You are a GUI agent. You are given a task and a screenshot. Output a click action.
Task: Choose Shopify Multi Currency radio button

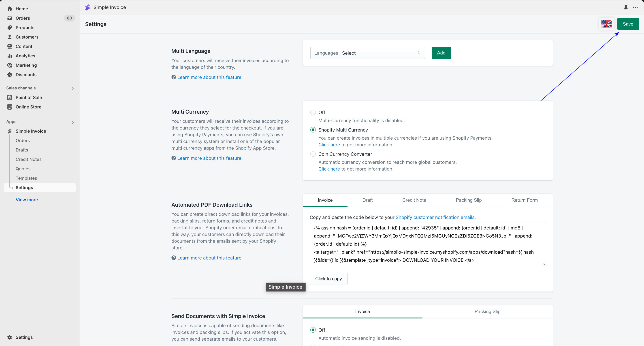point(313,130)
